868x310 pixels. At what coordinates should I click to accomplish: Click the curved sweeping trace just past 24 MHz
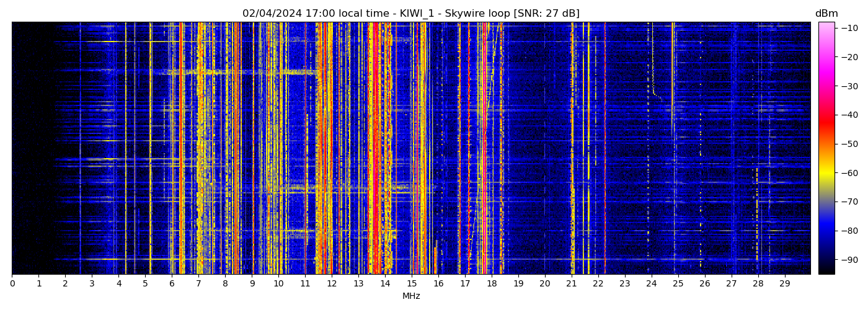(653, 74)
